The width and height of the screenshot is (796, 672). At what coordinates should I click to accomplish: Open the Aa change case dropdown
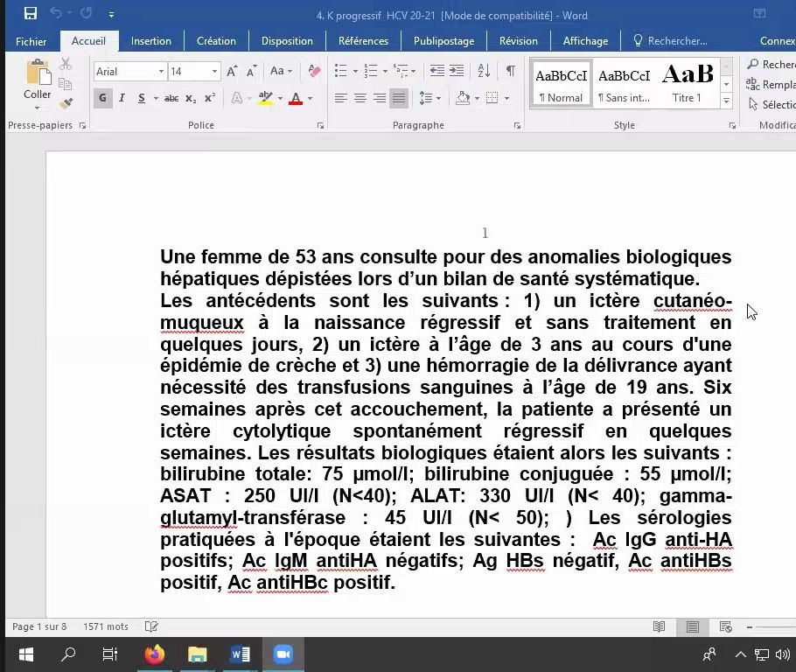pyautogui.click(x=282, y=71)
